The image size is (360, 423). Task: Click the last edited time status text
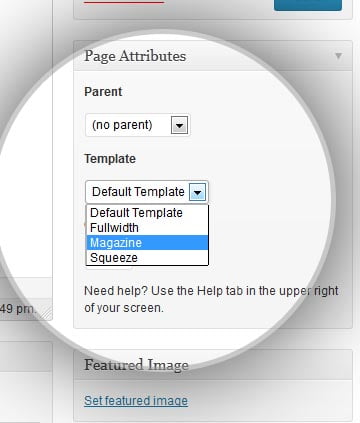[17, 308]
